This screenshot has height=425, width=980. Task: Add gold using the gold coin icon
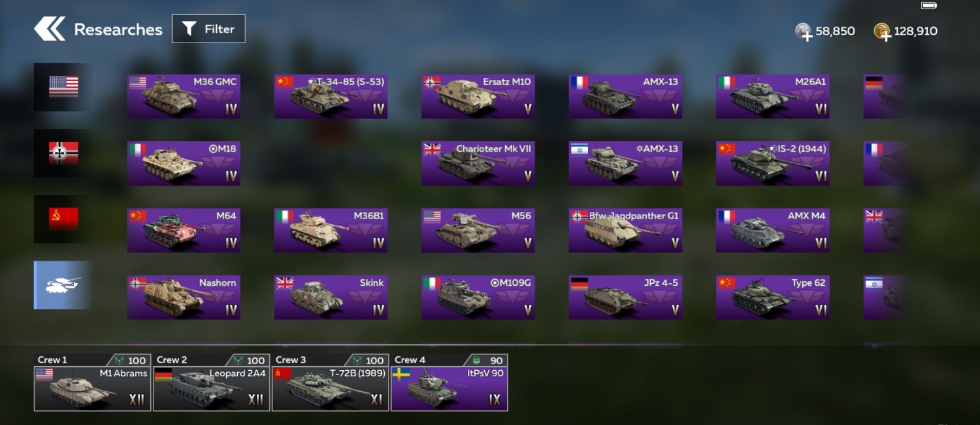point(882,31)
